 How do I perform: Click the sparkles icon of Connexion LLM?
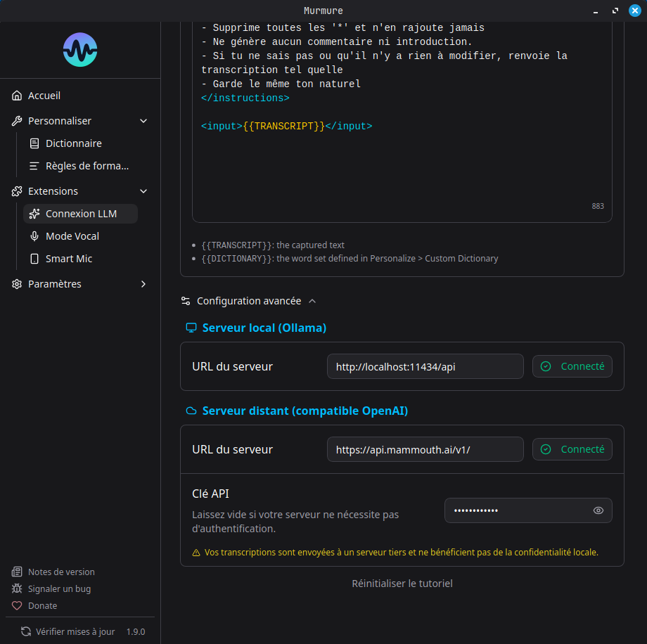34,214
